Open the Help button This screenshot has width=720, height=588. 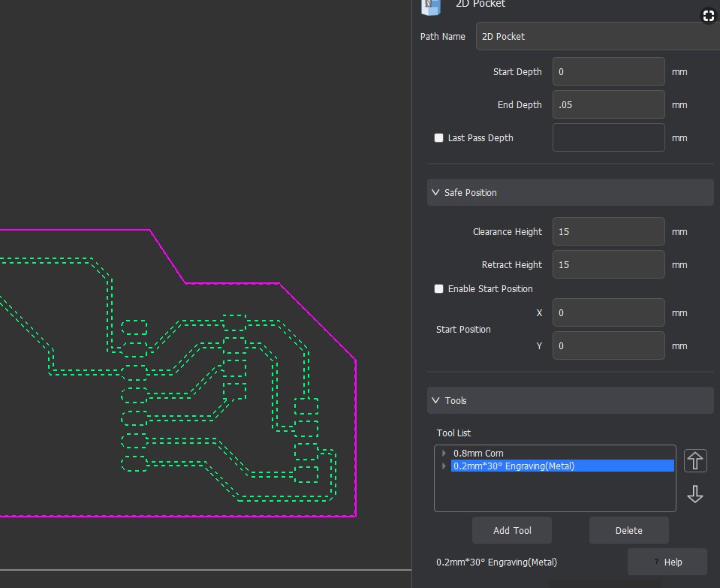coord(667,562)
